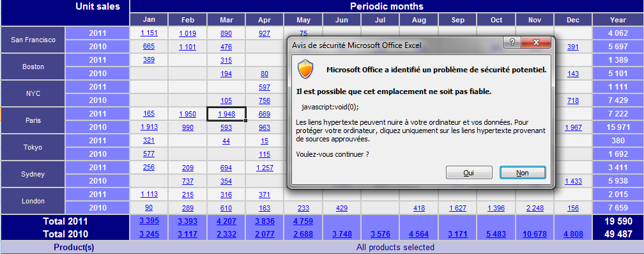The height and width of the screenshot is (254, 644).
Task: Open Tokyo 2010 Jan link 577
Action: [x=149, y=154]
